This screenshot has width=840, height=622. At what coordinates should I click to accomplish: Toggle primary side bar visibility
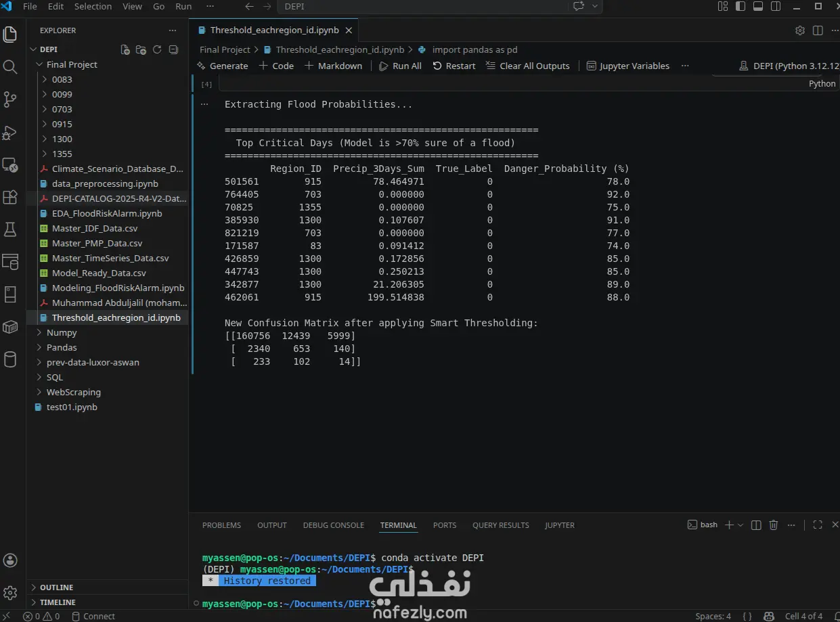click(x=740, y=6)
